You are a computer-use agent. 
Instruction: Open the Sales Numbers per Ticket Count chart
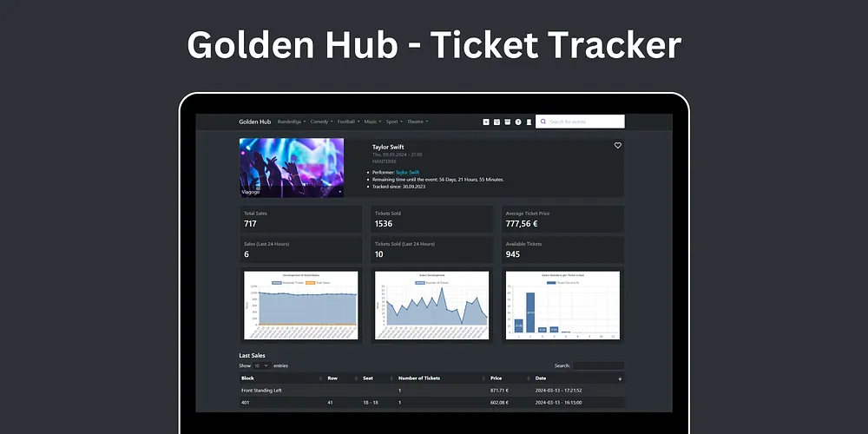(x=562, y=305)
